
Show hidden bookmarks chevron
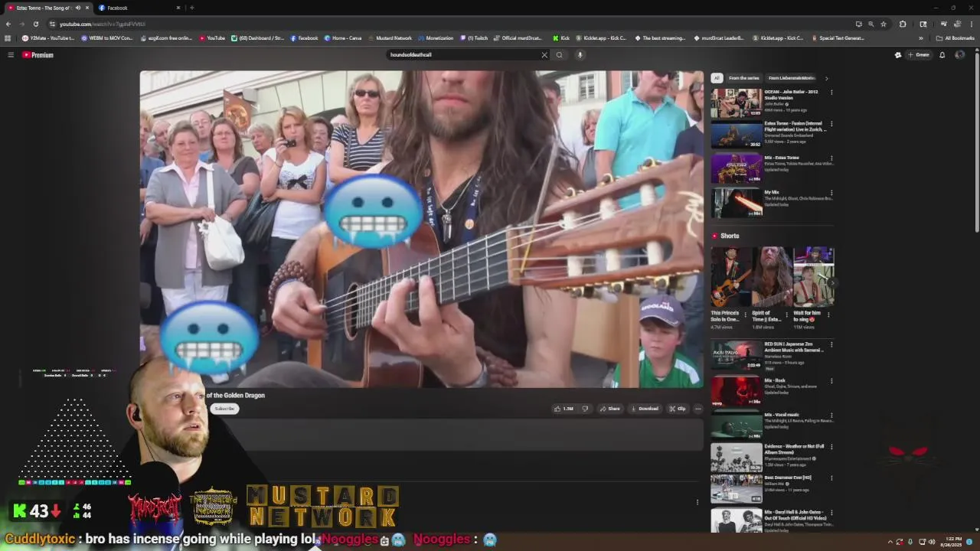[921, 38]
